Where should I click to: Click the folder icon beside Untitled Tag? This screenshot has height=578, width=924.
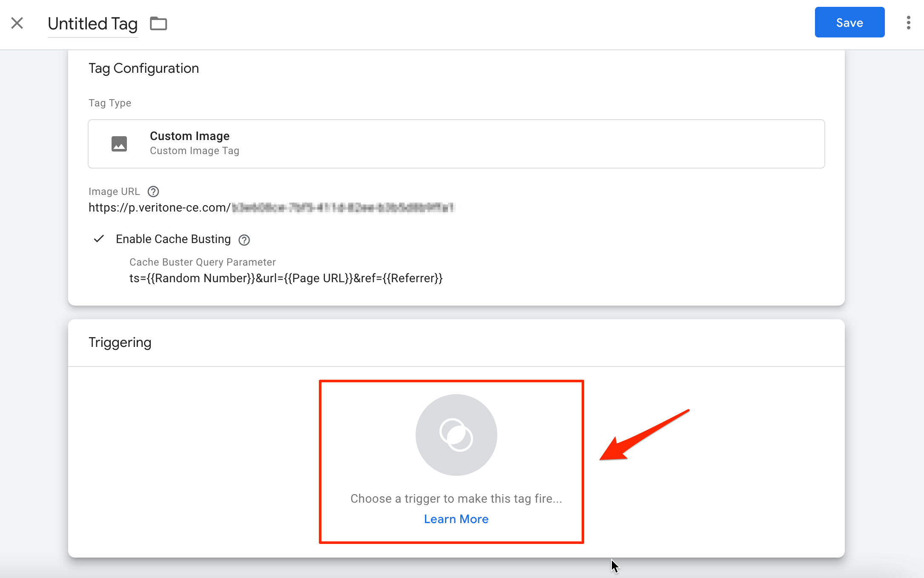click(x=158, y=23)
